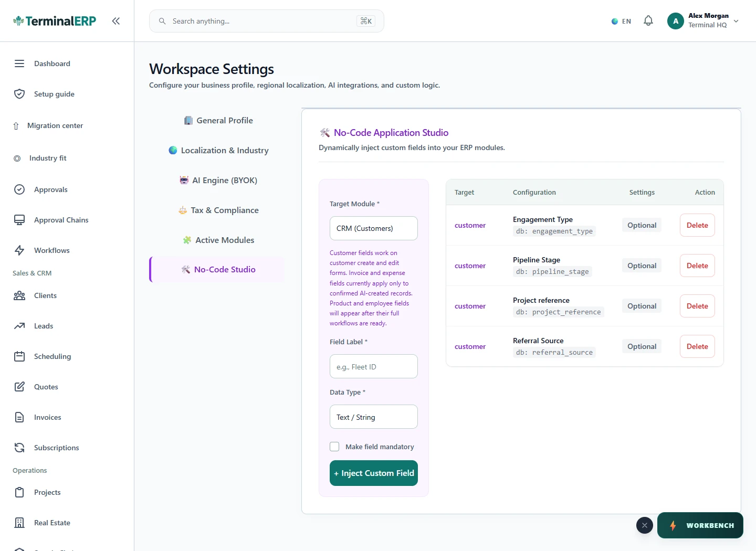756x551 pixels.
Task: Switch to AI Engine (BYOK) tab
Action: pyautogui.click(x=218, y=180)
